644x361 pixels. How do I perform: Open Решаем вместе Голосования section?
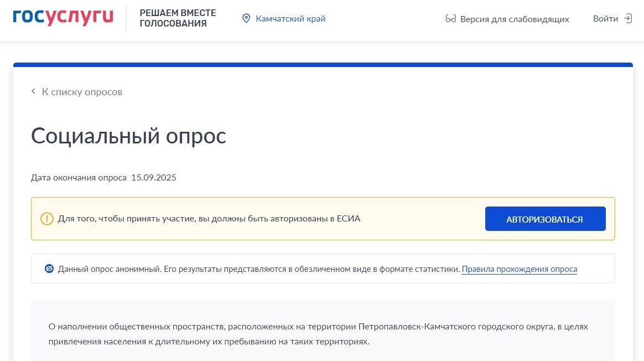click(x=178, y=18)
